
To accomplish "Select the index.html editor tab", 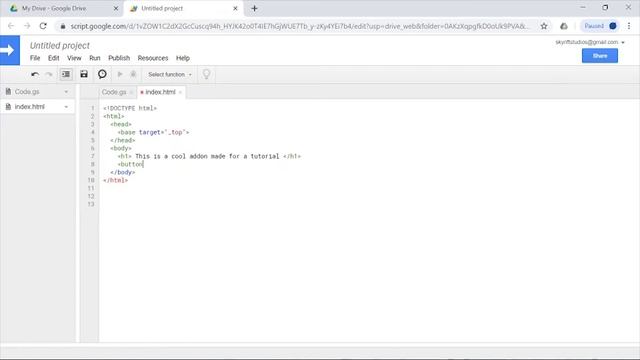I will click(160, 92).
